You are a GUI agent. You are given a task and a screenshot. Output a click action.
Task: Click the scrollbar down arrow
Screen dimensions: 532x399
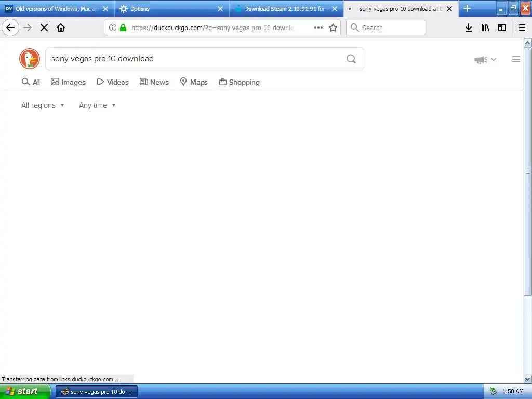click(528, 379)
